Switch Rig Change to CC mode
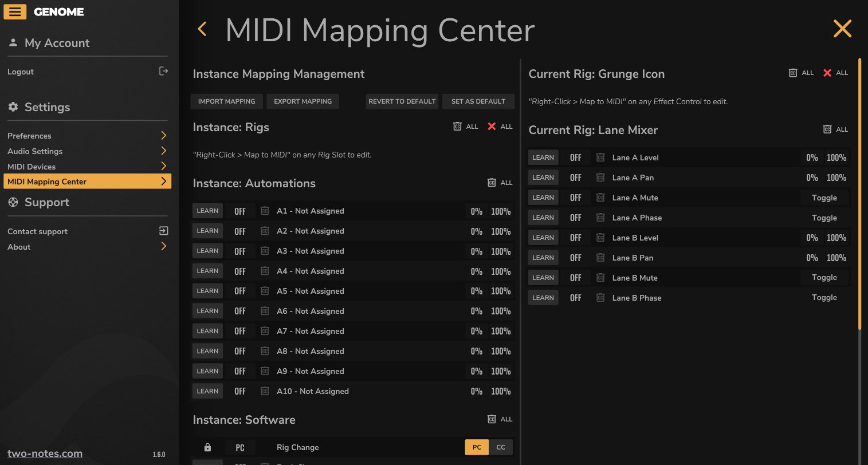The image size is (868, 465). pyautogui.click(x=501, y=447)
